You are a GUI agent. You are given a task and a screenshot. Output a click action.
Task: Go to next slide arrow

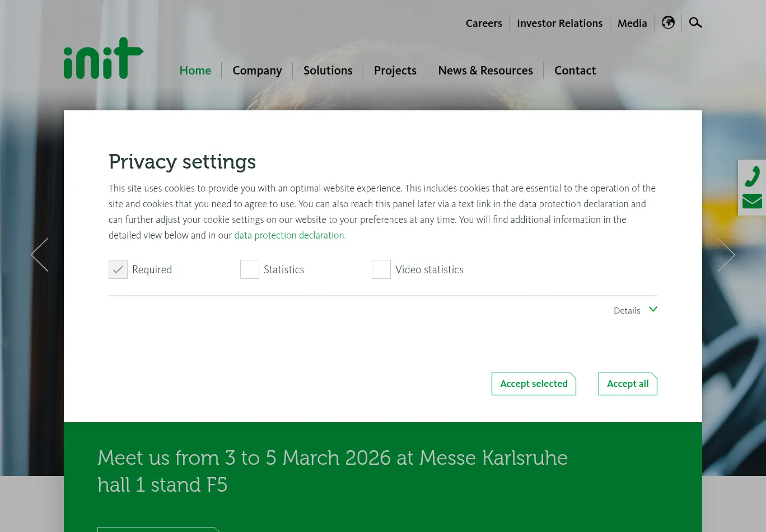726,255
